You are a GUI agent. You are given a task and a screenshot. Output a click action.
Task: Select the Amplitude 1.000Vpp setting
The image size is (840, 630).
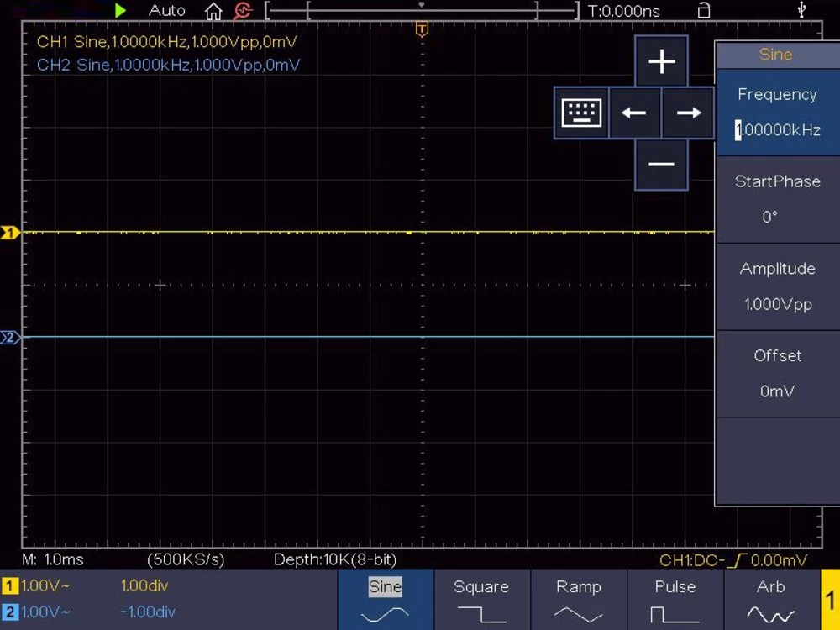[x=777, y=286]
